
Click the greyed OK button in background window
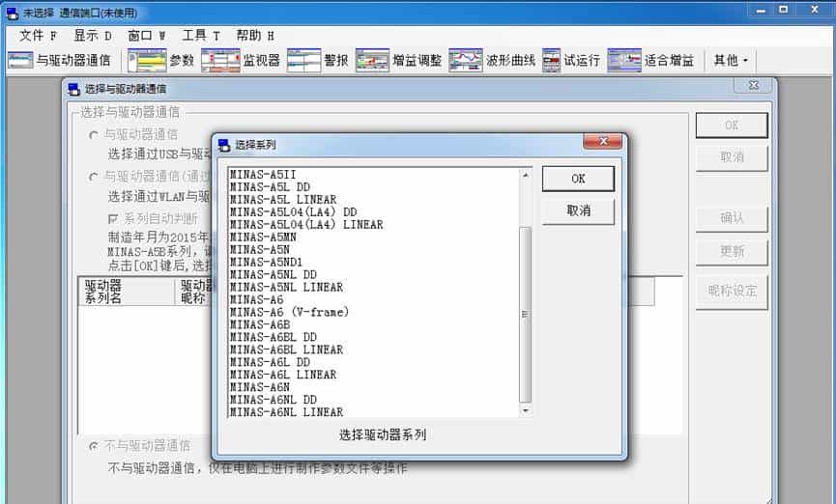pos(732,126)
